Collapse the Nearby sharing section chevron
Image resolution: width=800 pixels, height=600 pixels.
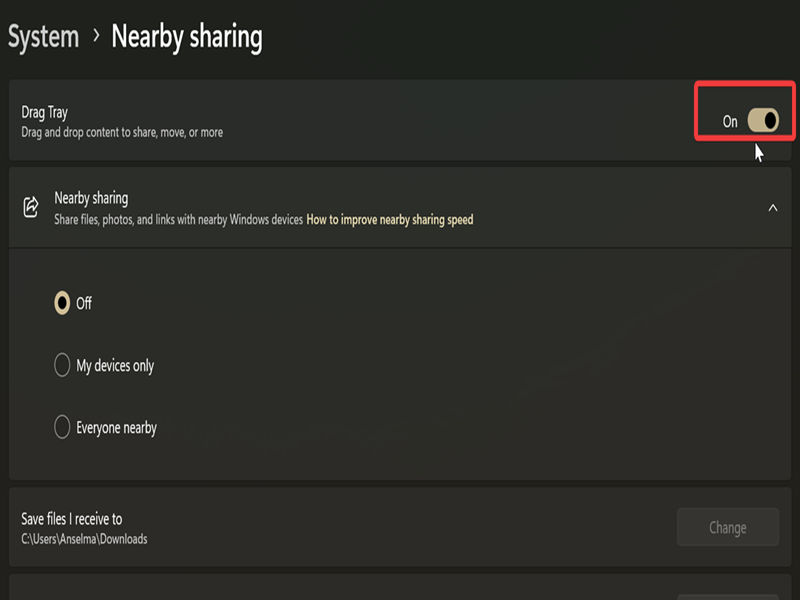point(772,208)
